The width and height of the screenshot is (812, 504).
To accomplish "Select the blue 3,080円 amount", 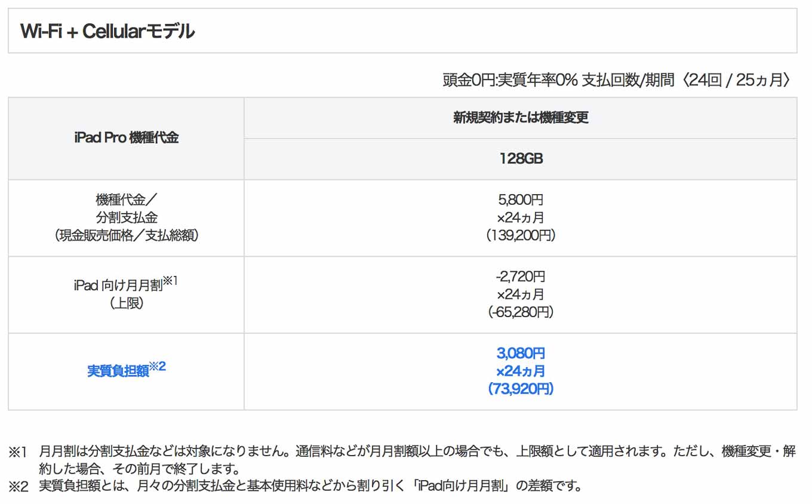I will [x=521, y=354].
